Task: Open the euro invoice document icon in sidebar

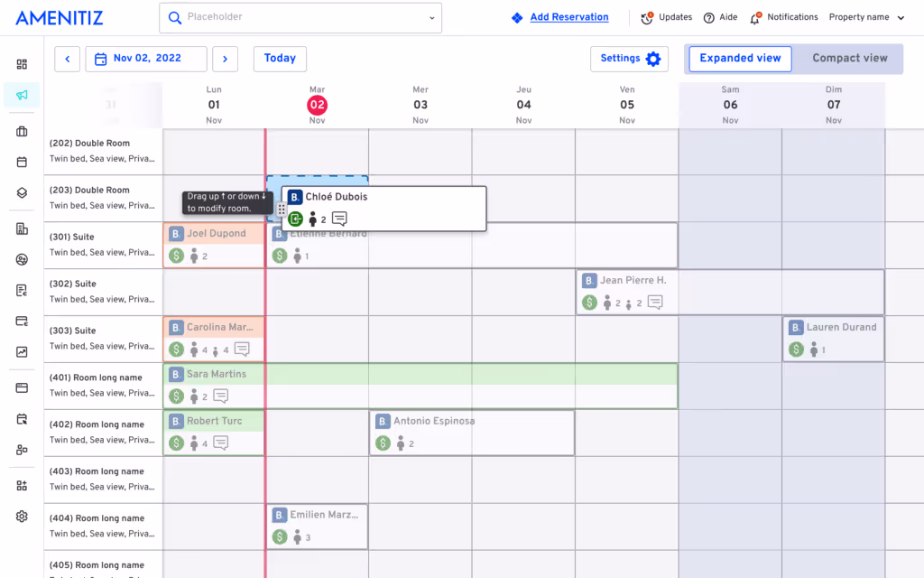Action: [20, 290]
